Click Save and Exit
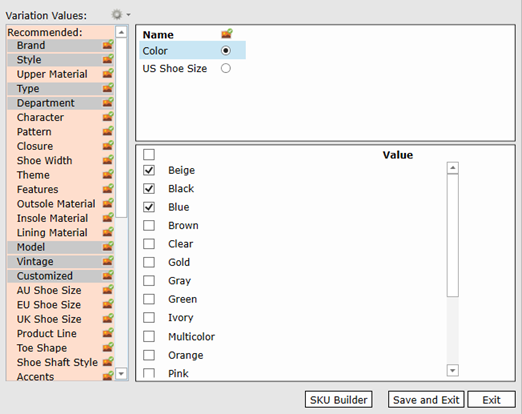This screenshot has width=522, height=414. click(426, 399)
